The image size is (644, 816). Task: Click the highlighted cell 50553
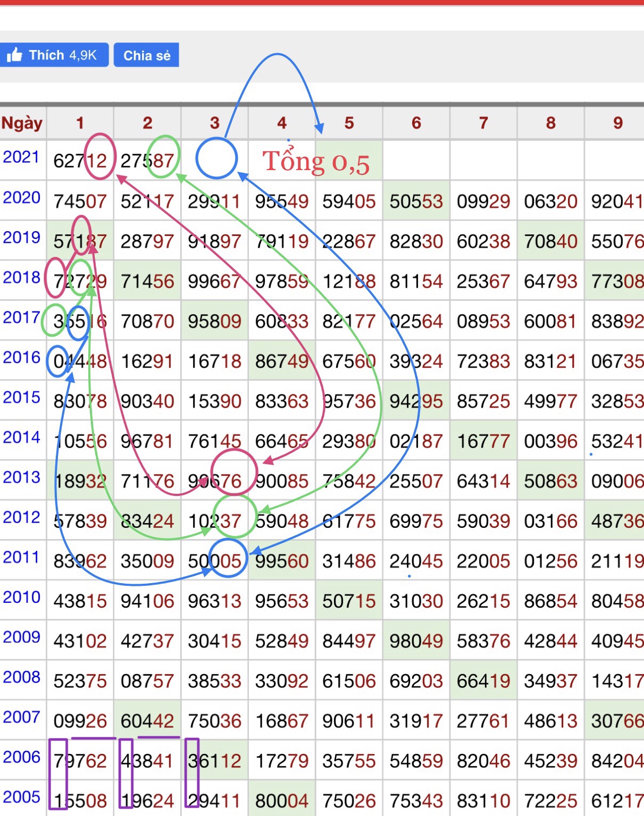pos(416,201)
